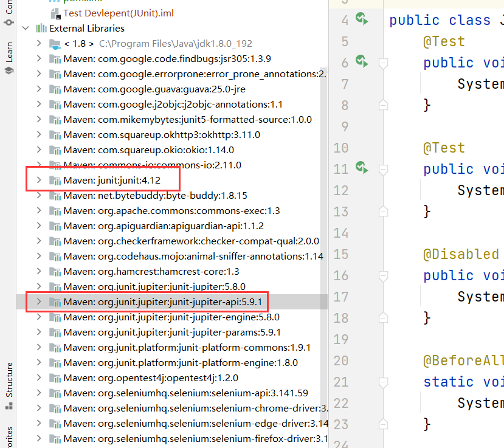Click the @Disabled annotation on line 15
The image size is (504, 448).
tap(461, 254)
